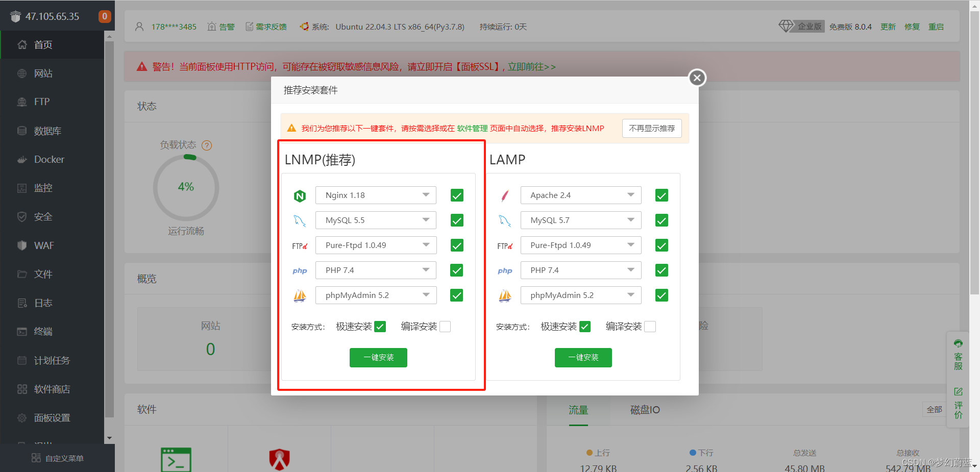Open the Nginx 1.18 version dropdown
This screenshot has height=472, width=980.
pos(376,195)
